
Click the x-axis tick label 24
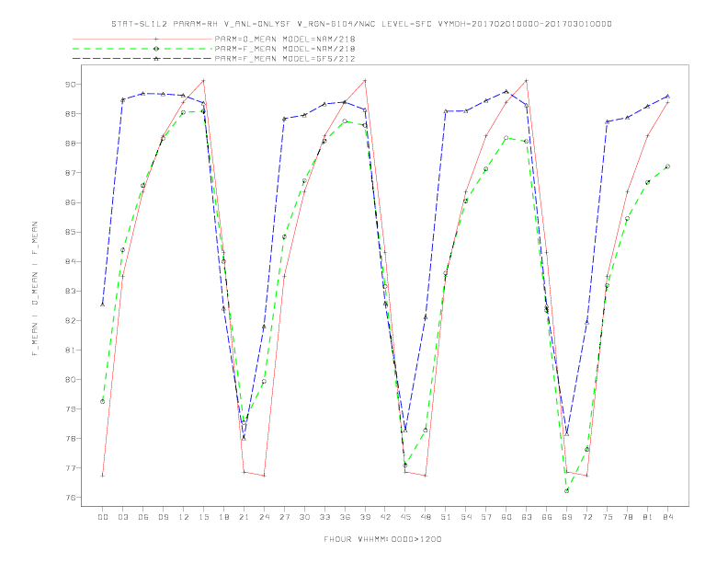264,517
